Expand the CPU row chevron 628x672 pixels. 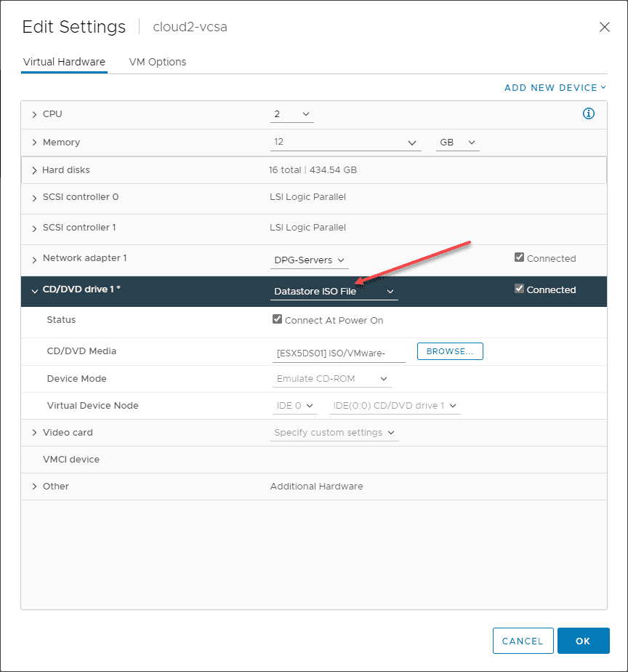[x=34, y=115]
